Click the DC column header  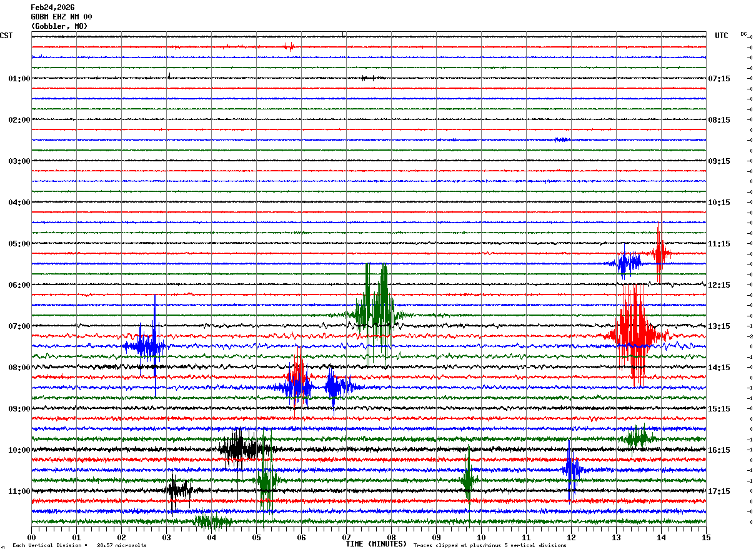(744, 34)
